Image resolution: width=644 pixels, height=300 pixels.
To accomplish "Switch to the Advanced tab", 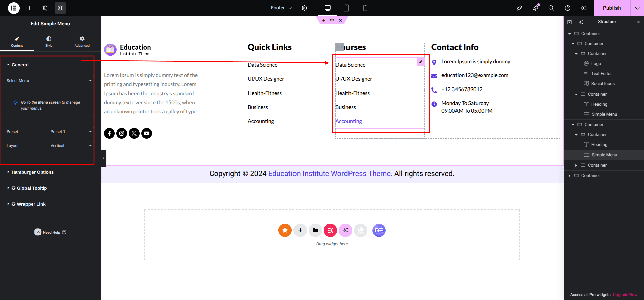I will 82,42.
